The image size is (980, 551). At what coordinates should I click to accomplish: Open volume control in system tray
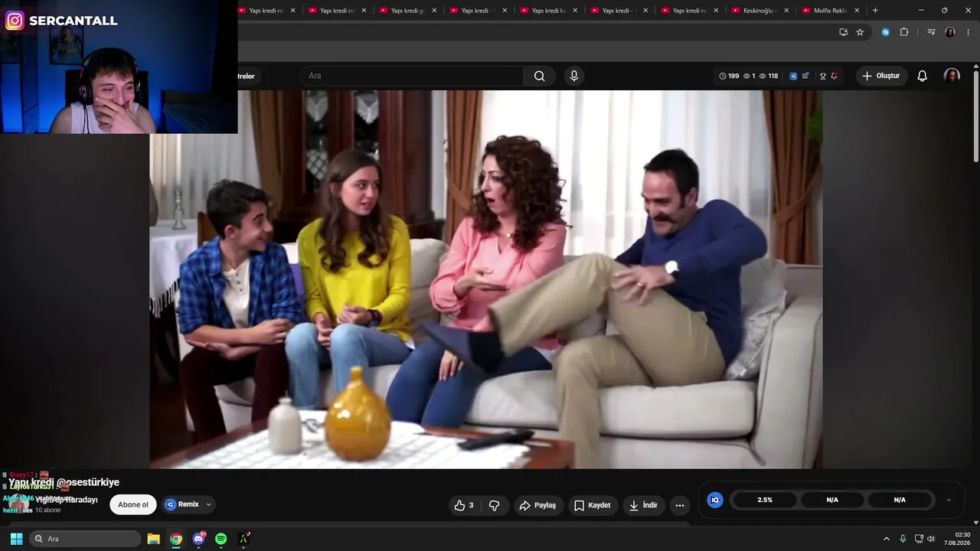931,539
